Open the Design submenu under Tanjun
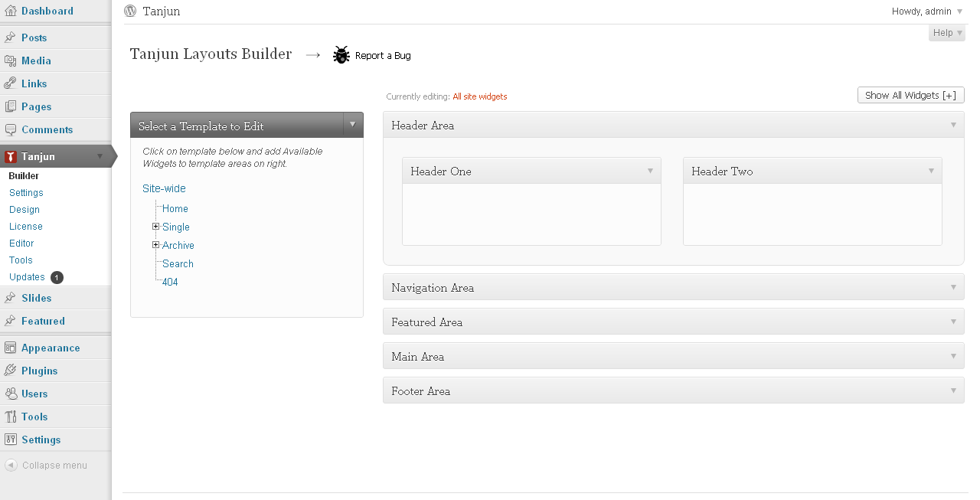This screenshot has height=500, width=980. click(24, 210)
